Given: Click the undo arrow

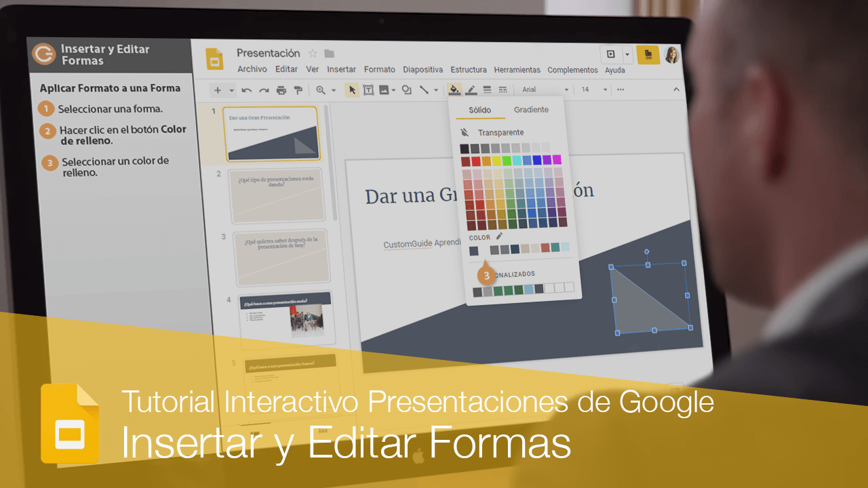Looking at the screenshot, I should pos(246,90).
